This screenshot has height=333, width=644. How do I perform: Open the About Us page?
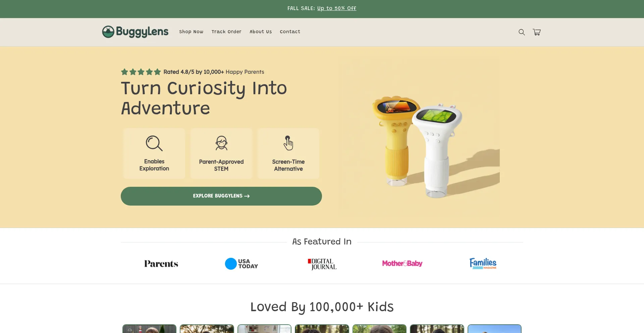tap(261, 32)
